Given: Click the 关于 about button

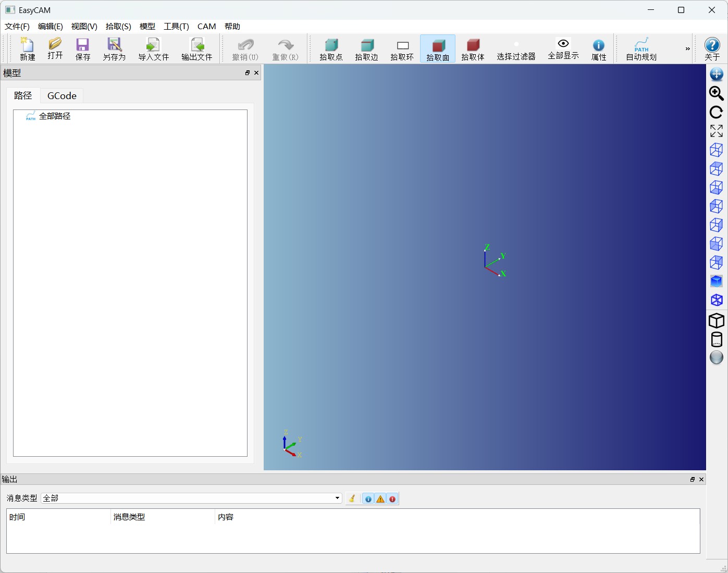Looking at the screenshot, I should (x=712, y=49).
